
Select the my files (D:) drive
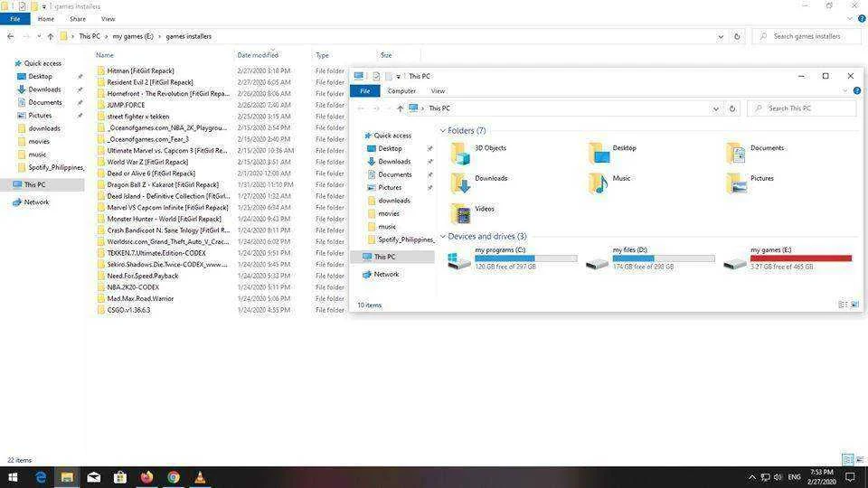point(650,258)
